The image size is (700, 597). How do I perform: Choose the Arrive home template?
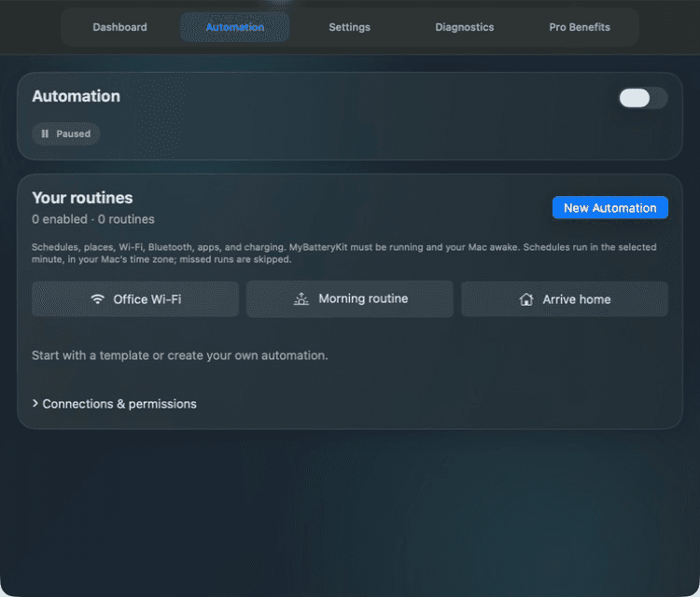565,299
